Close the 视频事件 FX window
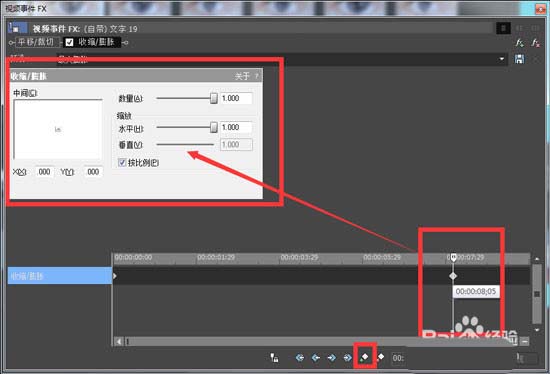 (x=541, y=9)
